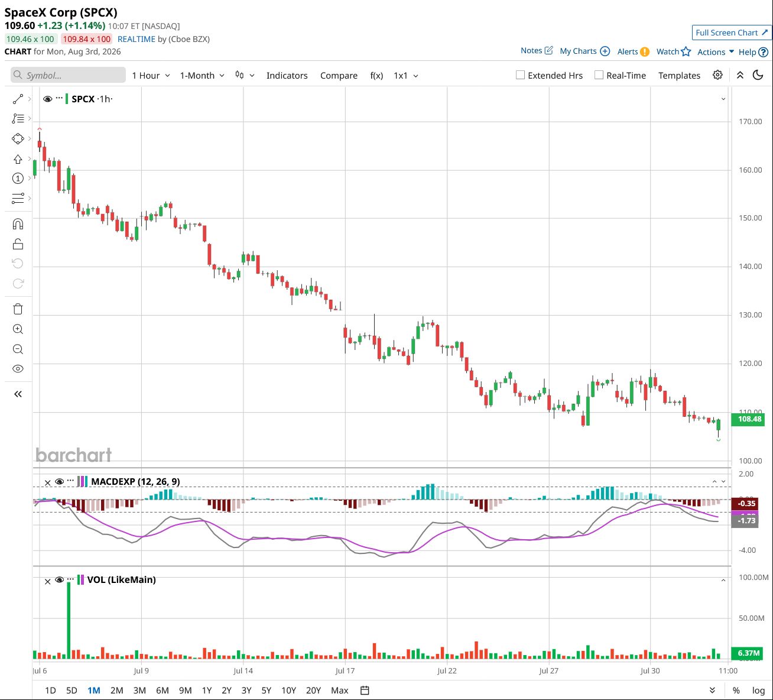Zoom in using the magnifier plus
The height and width of the screenshot is (700, 773).
[x=18, y=329]
